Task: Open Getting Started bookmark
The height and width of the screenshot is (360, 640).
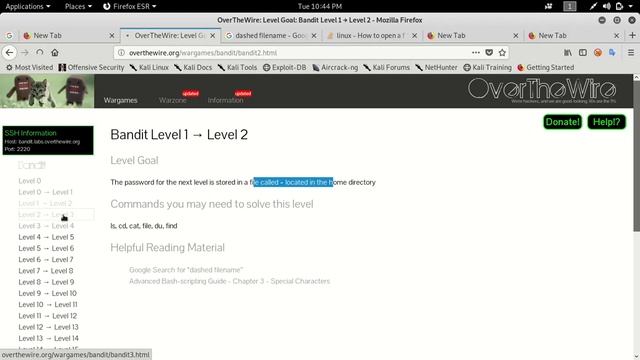Action: [545, 67]
